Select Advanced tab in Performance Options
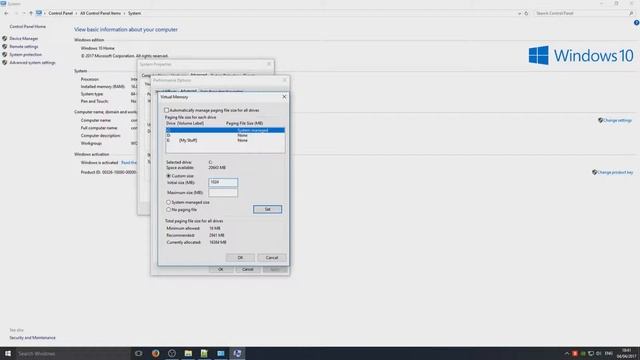 [x=189, y=91]
